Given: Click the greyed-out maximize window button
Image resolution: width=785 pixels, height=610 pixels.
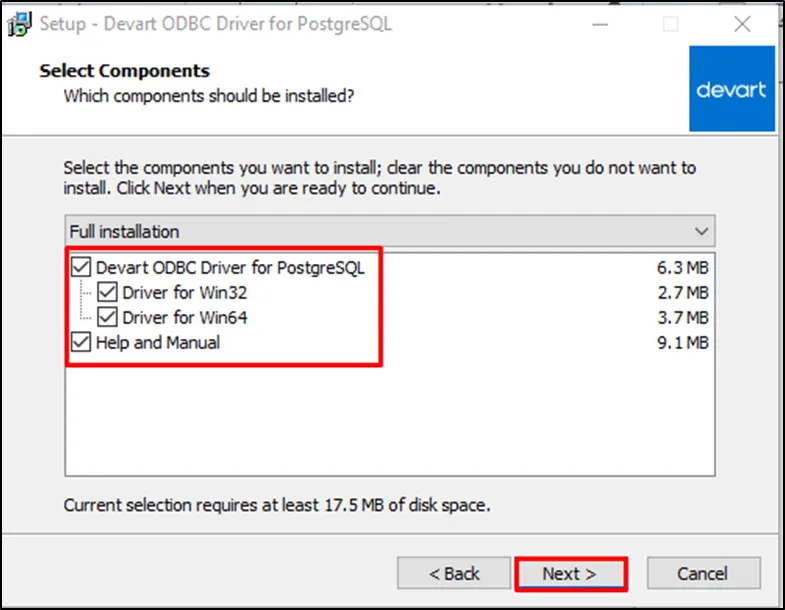Looking at the screenshot, I should 670,24.
